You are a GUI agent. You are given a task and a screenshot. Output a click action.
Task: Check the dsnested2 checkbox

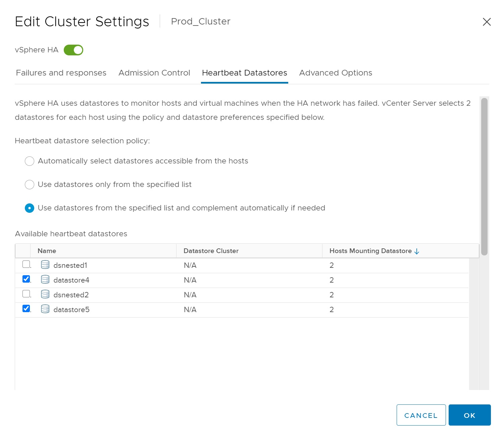click(26, 294)
